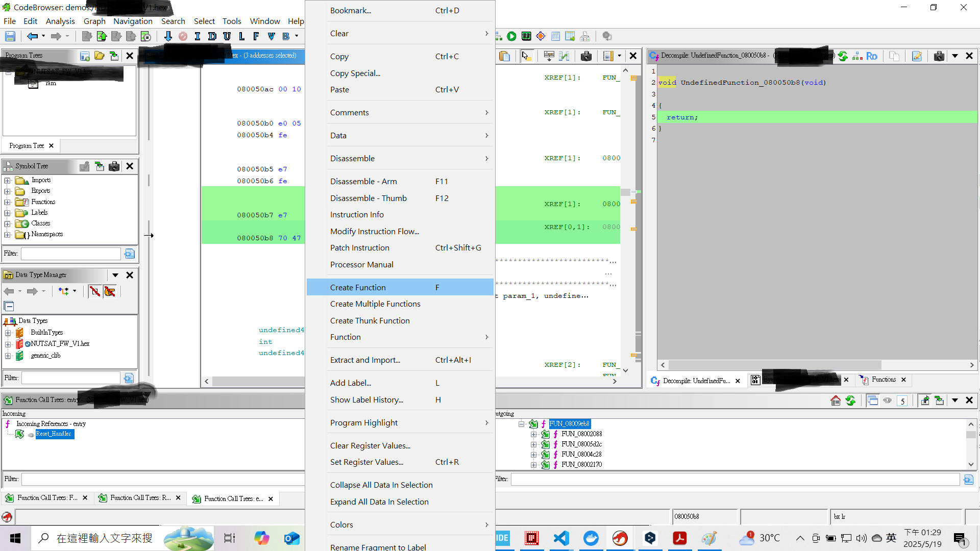This screenshot has width=980, height=551.
Task: Click the edit pencil icon in Decompile toolbar
Action: 917,56
